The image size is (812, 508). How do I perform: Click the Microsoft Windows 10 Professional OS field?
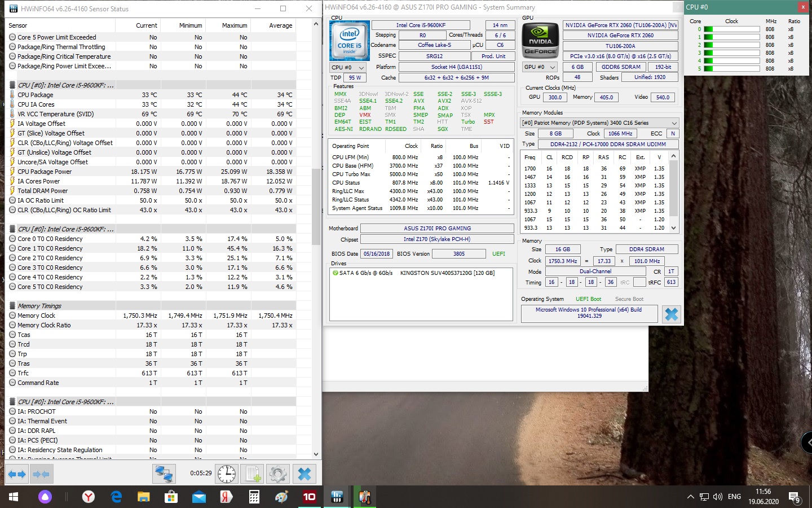click(589, 313)
